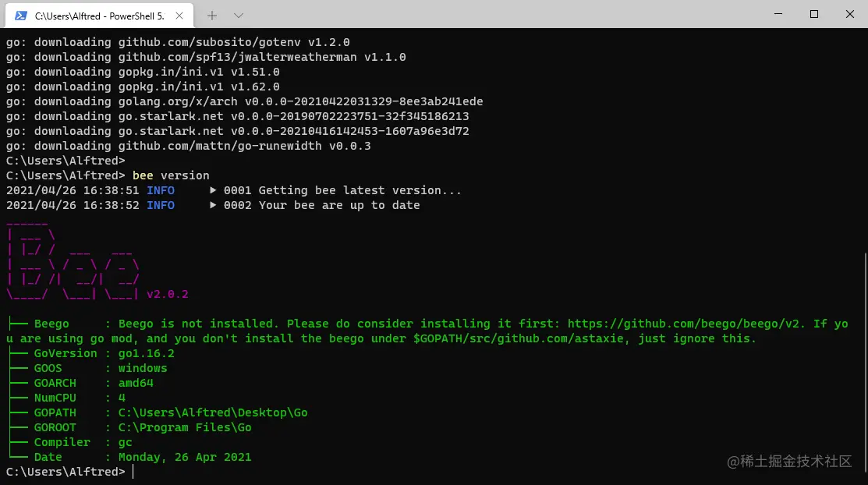Click the arrow marker before 0002 log message

pyautogui.click(x=213, y=205)
